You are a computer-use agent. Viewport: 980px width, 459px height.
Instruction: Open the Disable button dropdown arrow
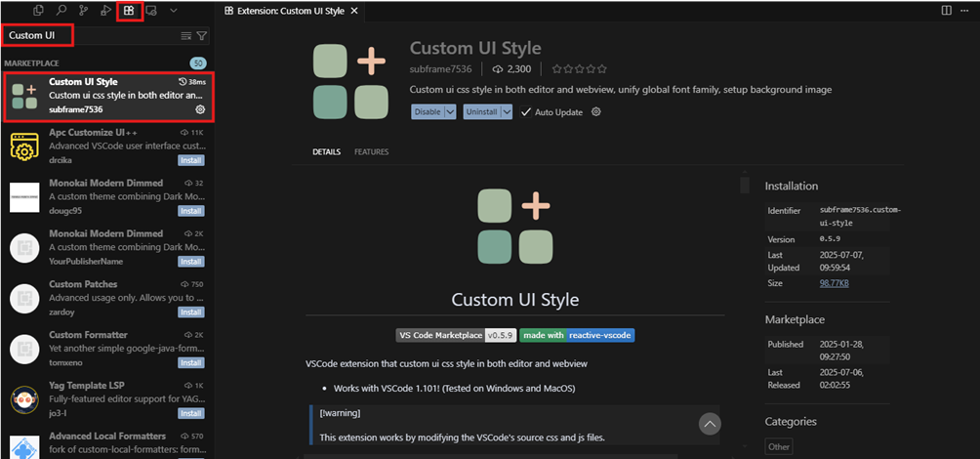coord(451,112)
